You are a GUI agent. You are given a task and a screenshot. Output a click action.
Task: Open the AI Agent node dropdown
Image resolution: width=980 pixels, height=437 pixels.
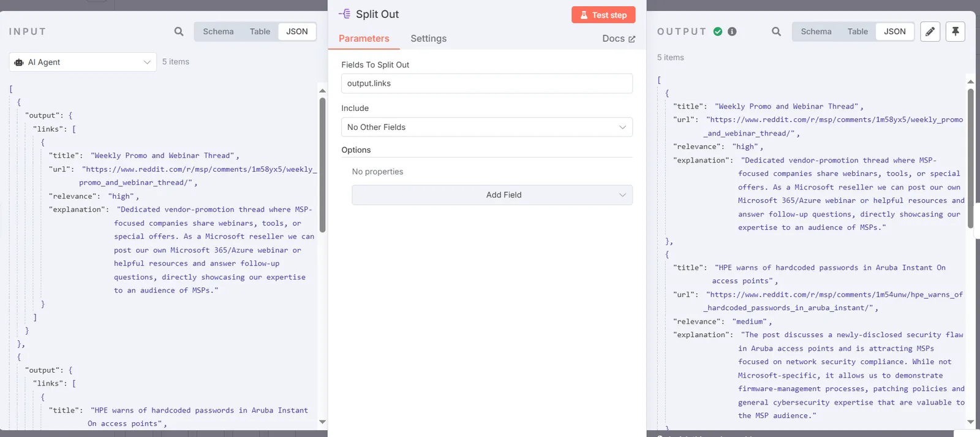pos(83,62)
